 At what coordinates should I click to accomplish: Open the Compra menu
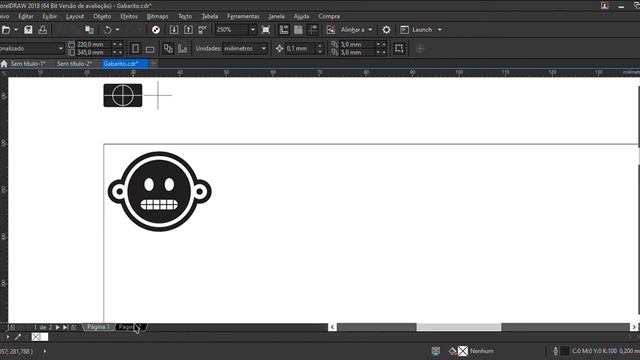tap(329, 16)
